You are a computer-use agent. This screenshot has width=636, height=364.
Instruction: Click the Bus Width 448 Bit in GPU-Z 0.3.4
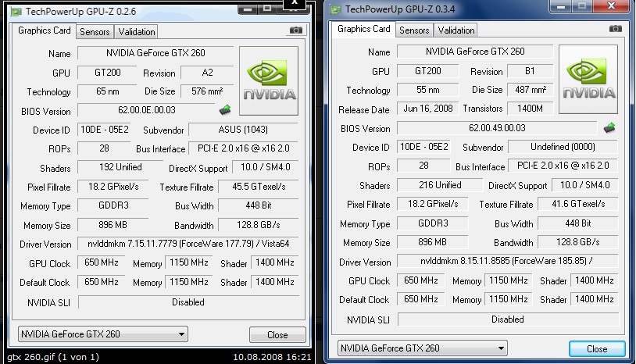577,223
